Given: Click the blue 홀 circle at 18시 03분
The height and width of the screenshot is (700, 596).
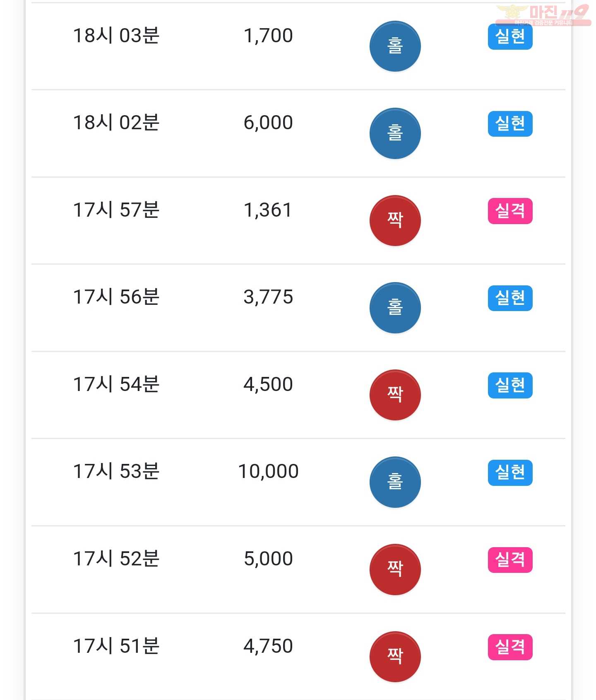Looking at the screenshot, I should tap(395, 46).
